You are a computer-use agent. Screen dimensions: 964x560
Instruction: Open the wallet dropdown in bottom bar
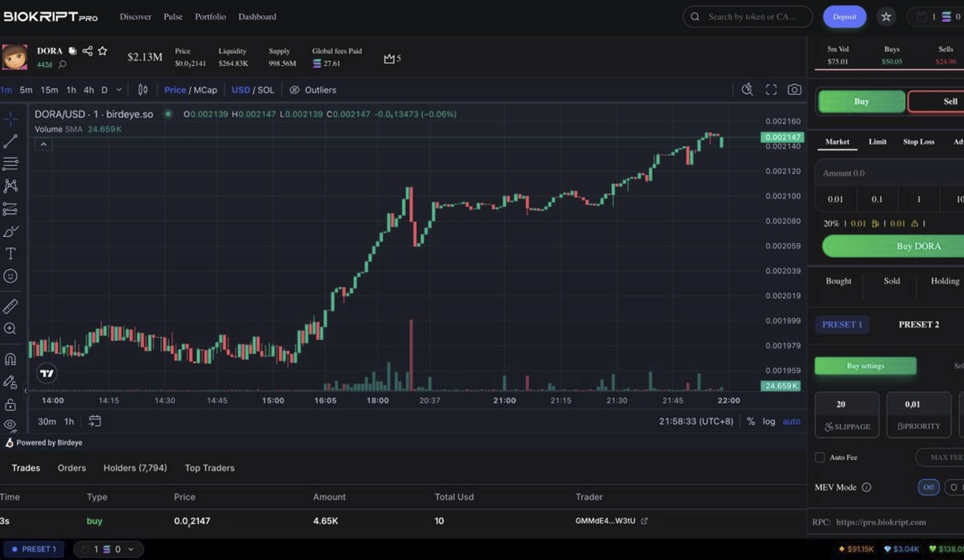pyautogui.click(x=108, y=549)
